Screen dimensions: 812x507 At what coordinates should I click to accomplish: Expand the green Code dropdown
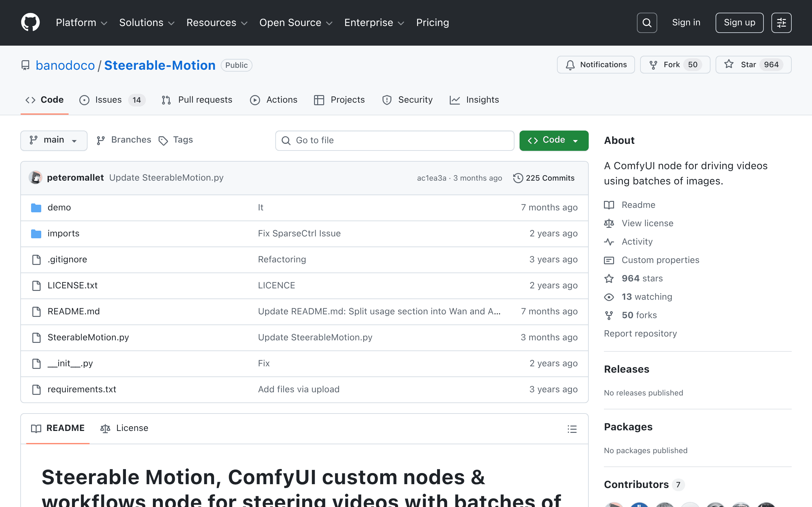553,140
